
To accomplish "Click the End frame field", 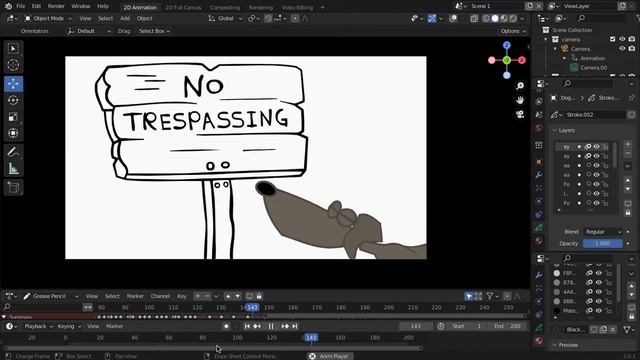I will [x=507, y=326].
